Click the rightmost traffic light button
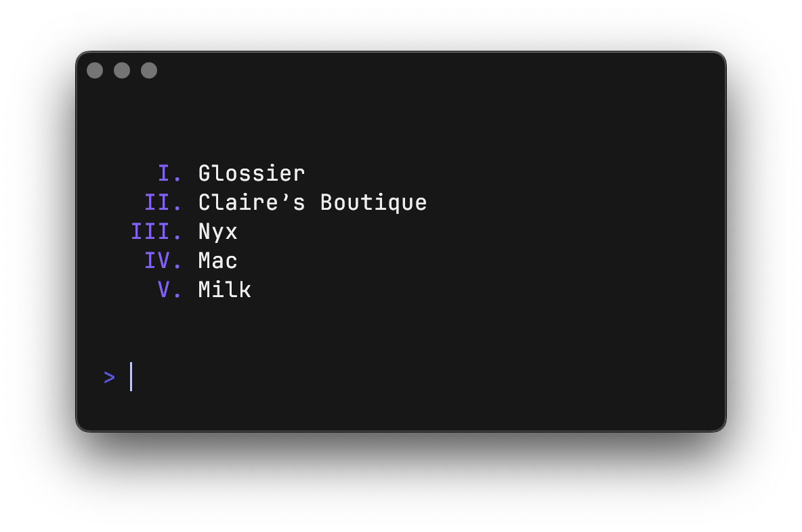This screenshot has width=802, height=532. pyautogui.click(x=149, y=70)
